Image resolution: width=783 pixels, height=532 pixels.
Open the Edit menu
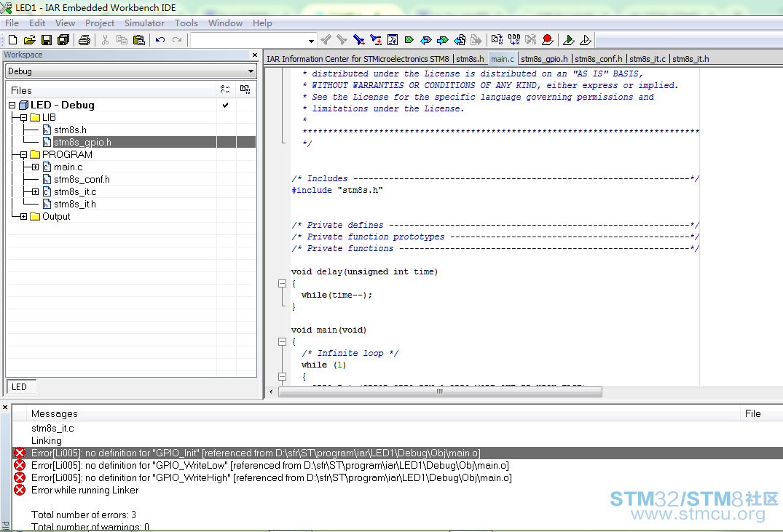click(x=37, y=23)
